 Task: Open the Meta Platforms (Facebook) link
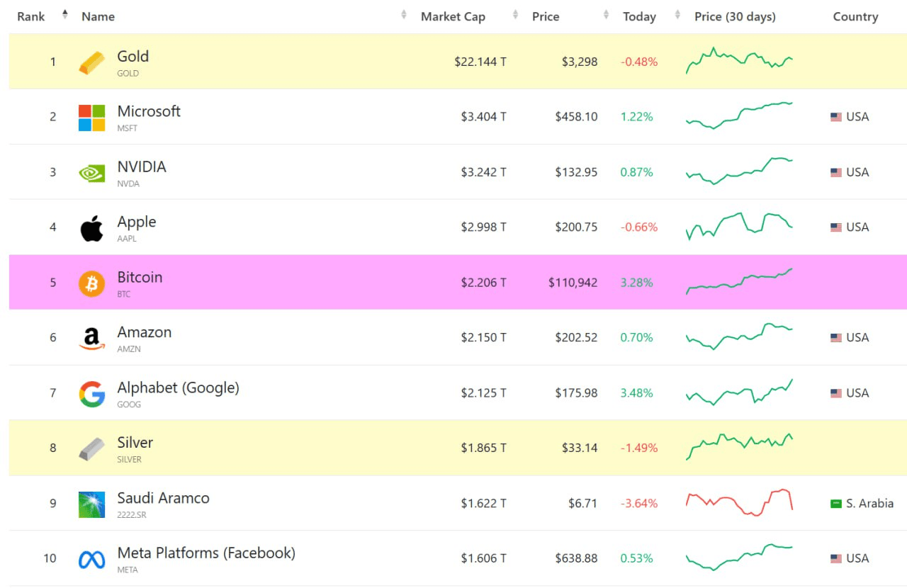pyautogui.click(x=206, y=553)
